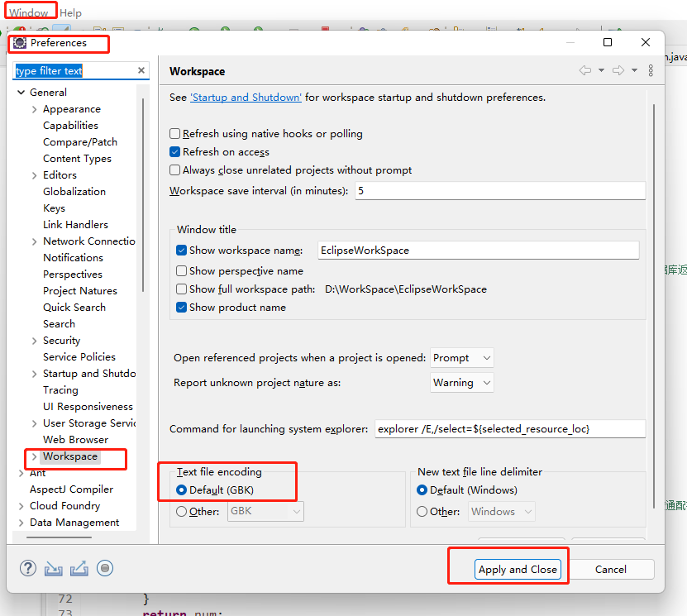Select Web Browser in the tree
Viewport: 687px width, 616px height.
pyautogui.click(x=75, y=439)
